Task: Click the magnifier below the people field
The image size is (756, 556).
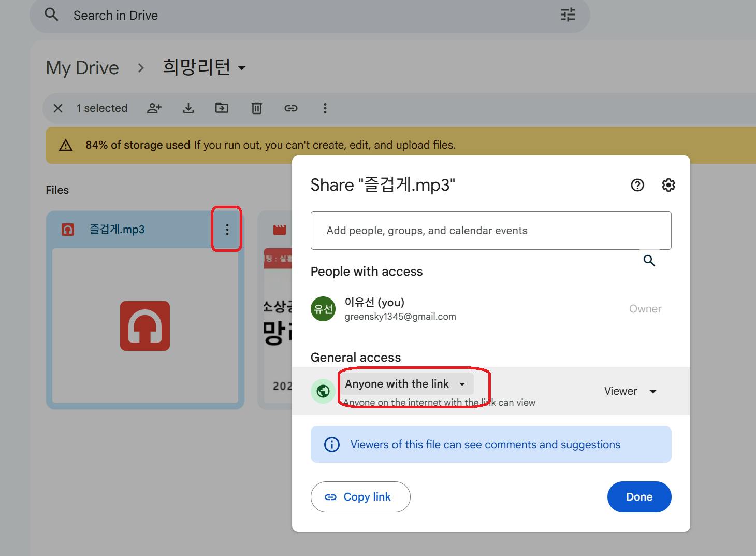Action: click(649, 261)
